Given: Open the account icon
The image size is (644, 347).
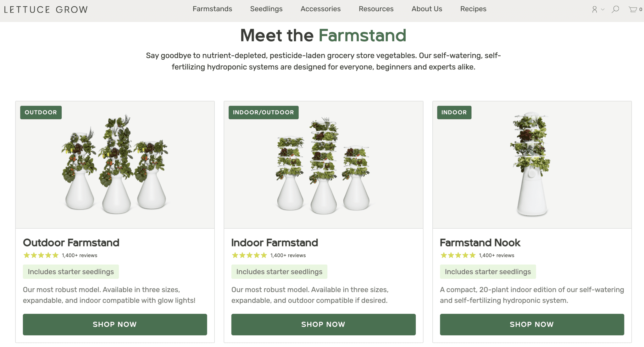Looking at the screenshot, I should click(594, 9).
